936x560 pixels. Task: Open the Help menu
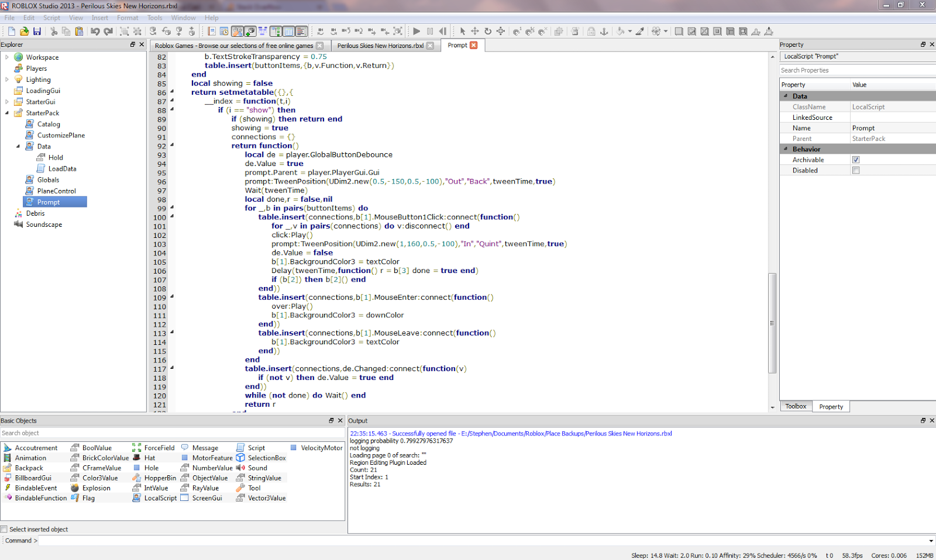point(211,18)
